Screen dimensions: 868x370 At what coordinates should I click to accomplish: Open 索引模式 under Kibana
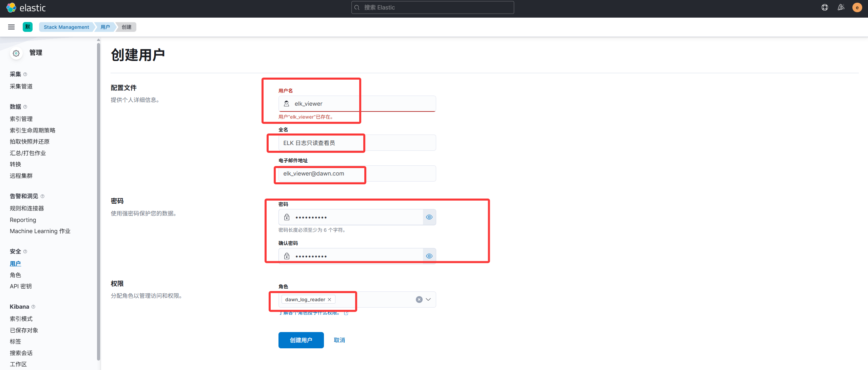(x=21, y=319)
